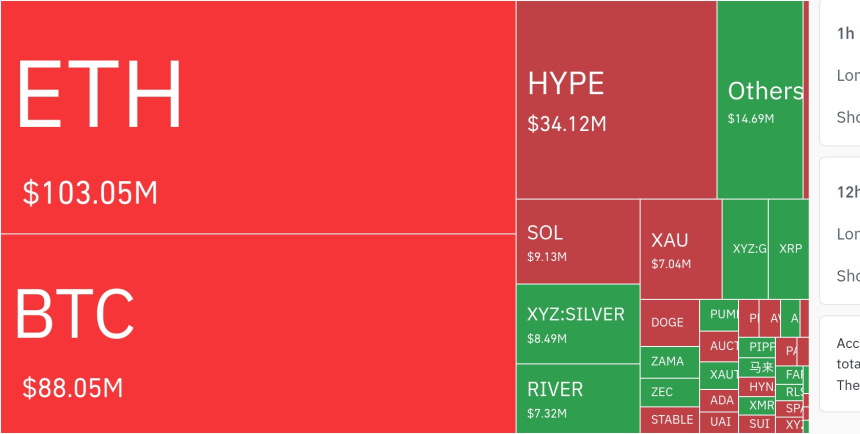Click the ZAMA heatmap tile
The image size is (860, 434).
coord(668,361)
